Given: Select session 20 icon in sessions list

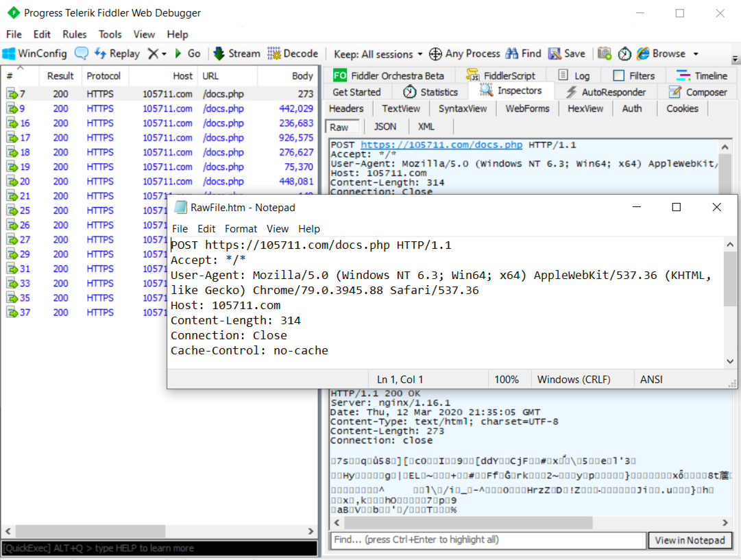Looking at the screenshot, I should click(x=12, y=182).
